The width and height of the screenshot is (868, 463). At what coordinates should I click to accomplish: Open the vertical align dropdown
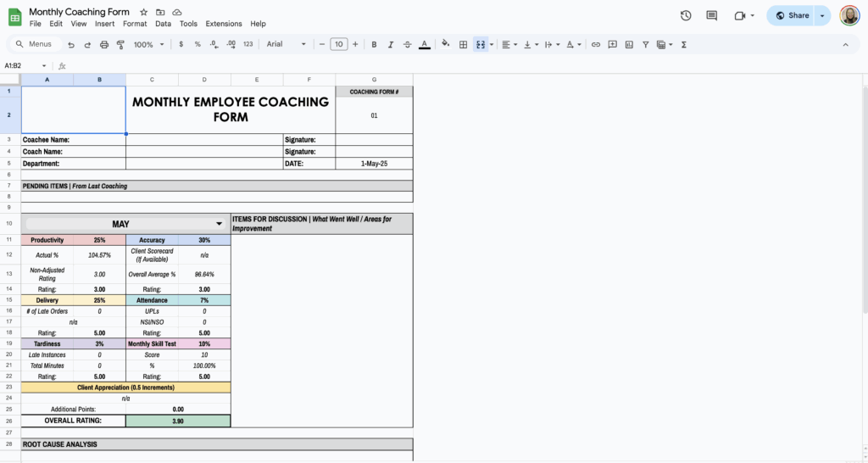pos(531,45)
